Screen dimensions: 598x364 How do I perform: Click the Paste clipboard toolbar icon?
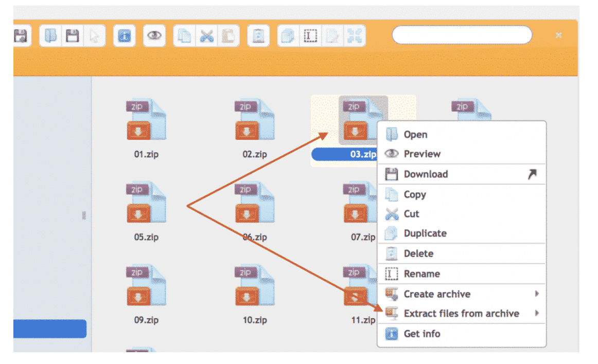click(x=228, y=36)
